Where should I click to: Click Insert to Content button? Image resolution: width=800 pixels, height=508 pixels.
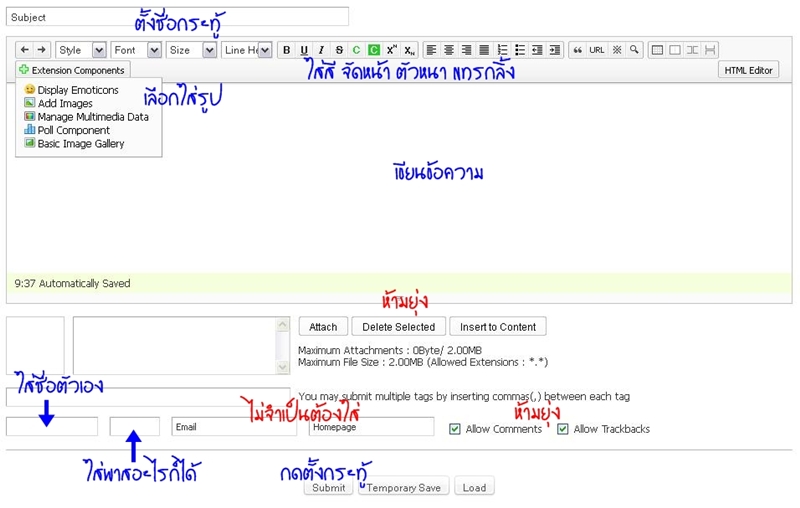(498, 326)
